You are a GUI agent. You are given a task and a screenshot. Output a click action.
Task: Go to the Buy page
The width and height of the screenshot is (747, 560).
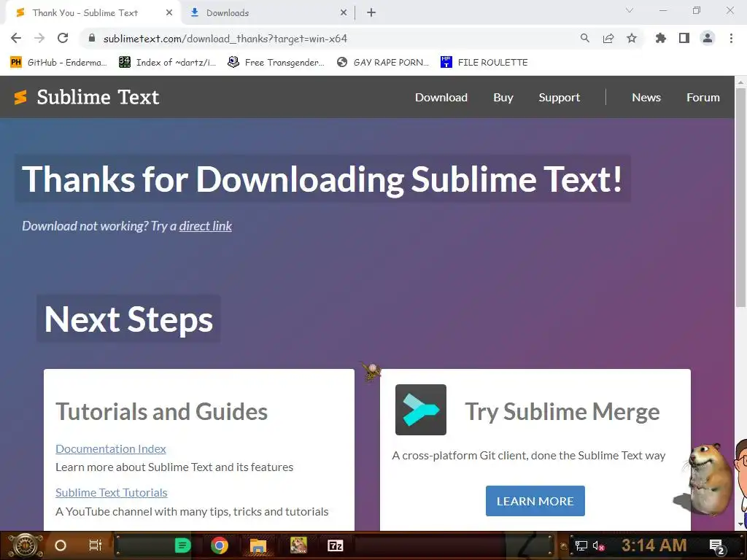[503, 98]
